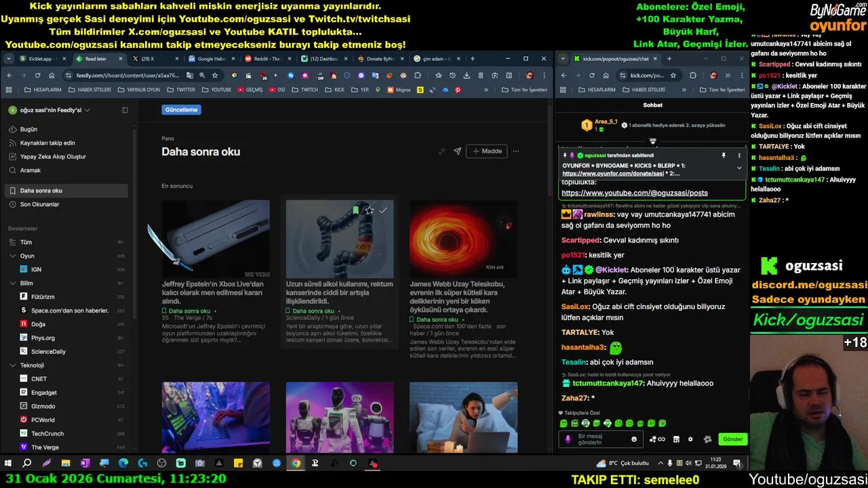Open downloads icon in Feedly browser toolbar
Viewport: 868px width, 488px height.
click(x=467, y=75)
